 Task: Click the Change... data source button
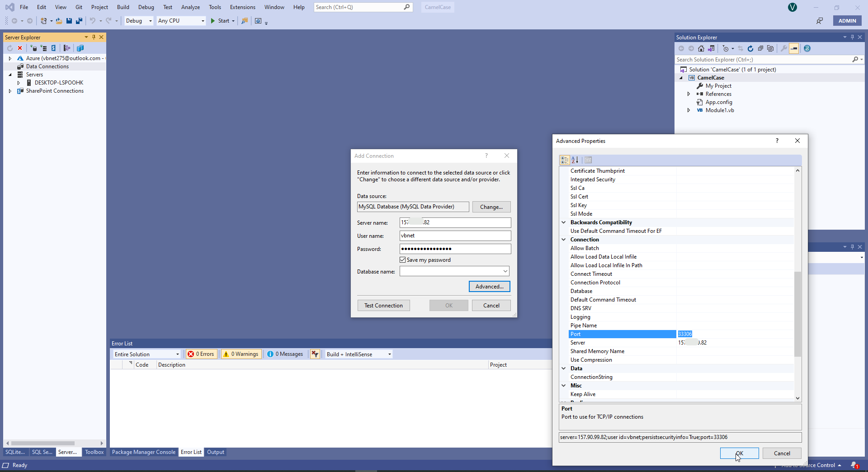click(491, 207)
